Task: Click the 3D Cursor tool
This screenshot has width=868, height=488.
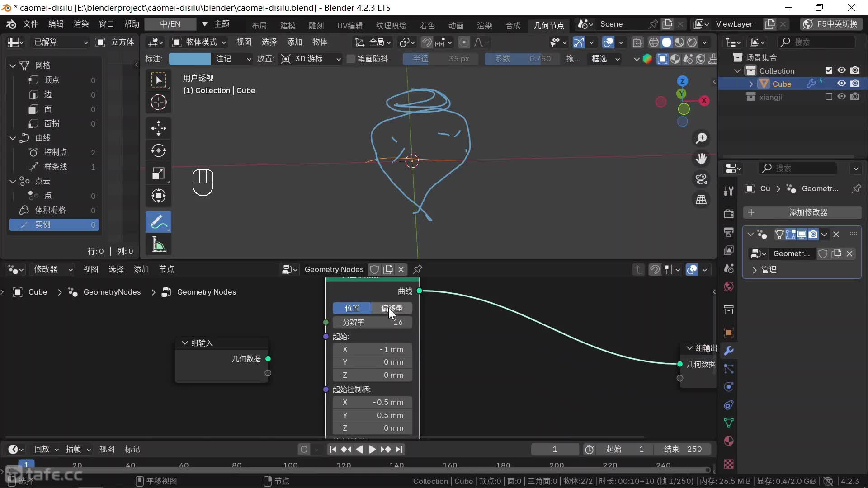Action: [158, 103]
